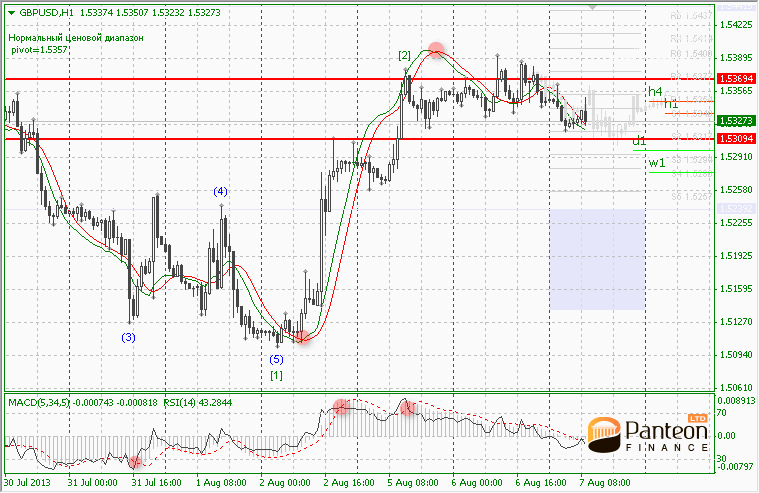Select the h4 level label
759x493 pixels.
coord(655,91)
